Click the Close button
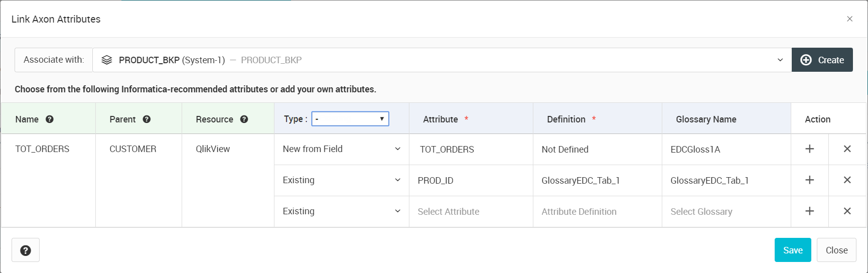Screen dimensions: 868x273 836,250
